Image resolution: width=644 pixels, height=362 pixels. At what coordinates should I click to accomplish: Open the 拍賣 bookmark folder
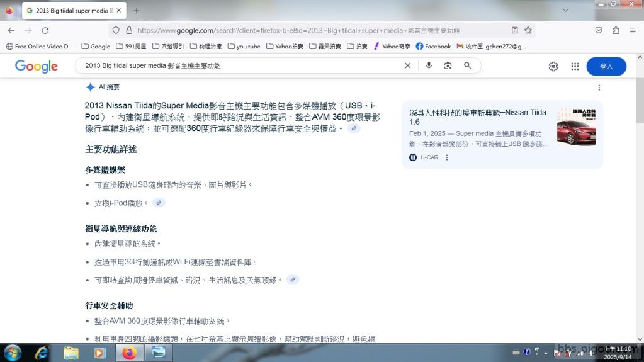357,47
